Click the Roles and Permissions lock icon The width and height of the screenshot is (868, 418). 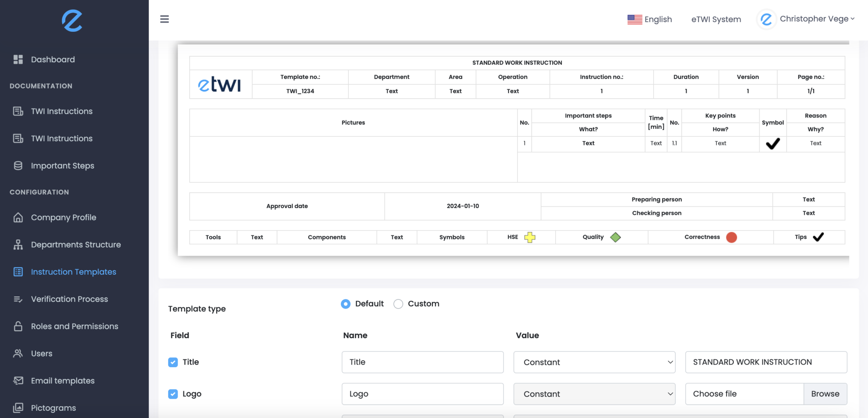click(x=18, y=326)
